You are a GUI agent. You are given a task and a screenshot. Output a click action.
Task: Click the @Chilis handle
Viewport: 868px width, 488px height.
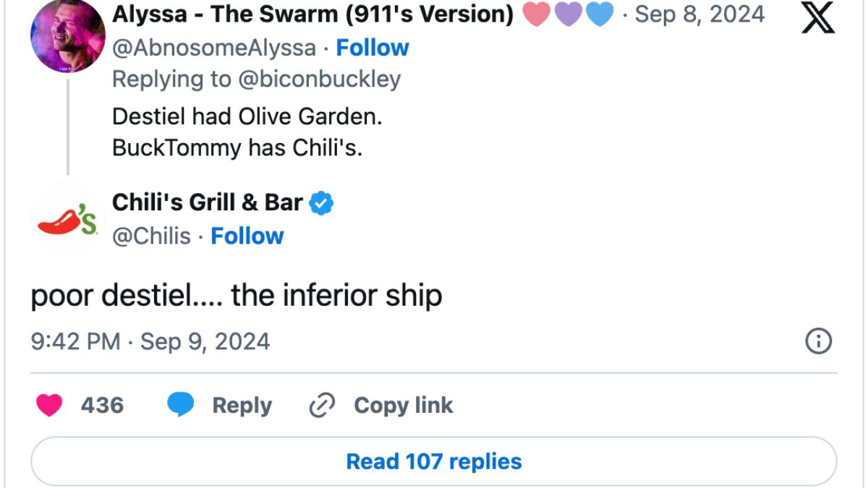152,236
